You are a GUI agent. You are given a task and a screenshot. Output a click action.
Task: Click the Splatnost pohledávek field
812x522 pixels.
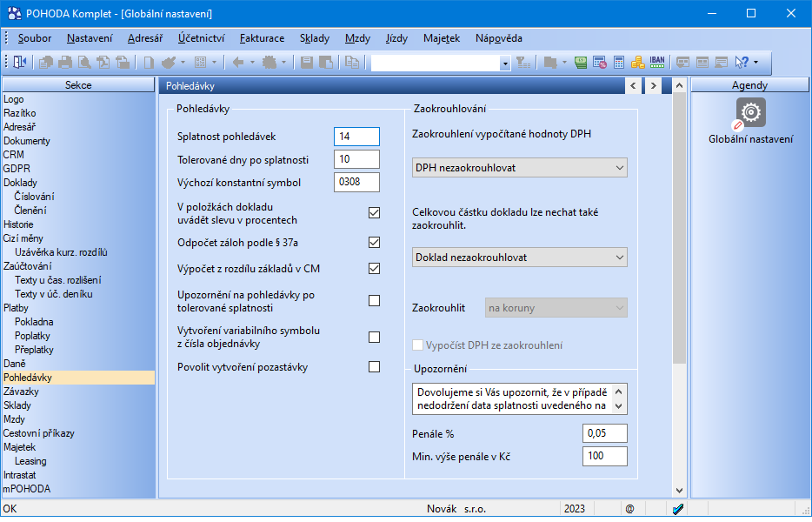click(x=356, y=137)
